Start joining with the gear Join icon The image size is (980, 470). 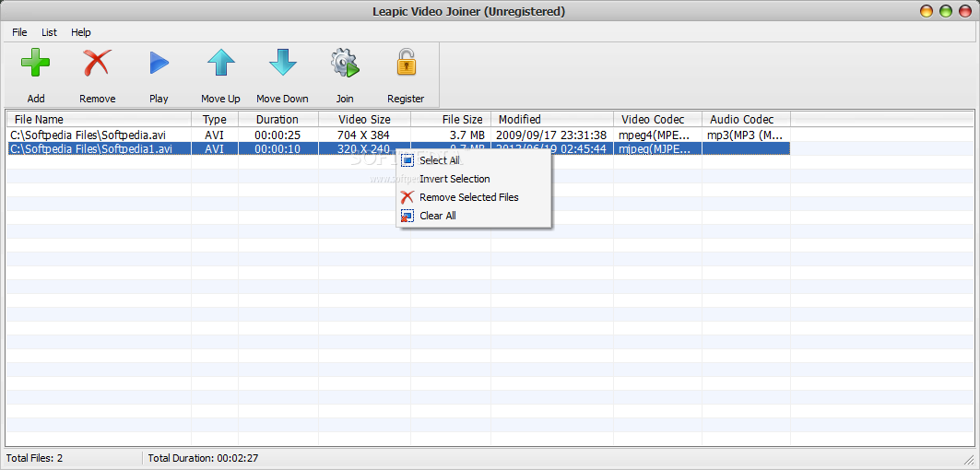345,63
